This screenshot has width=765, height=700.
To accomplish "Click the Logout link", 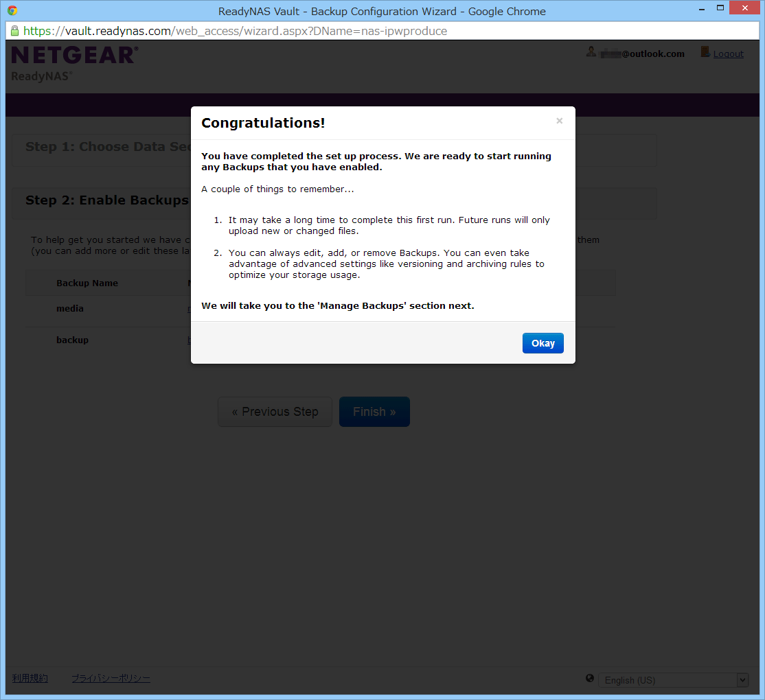I will click(x=728, y=54).
